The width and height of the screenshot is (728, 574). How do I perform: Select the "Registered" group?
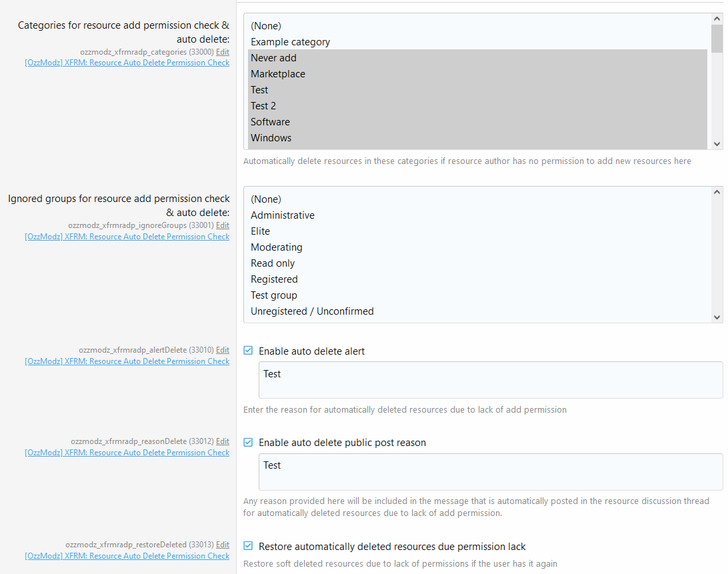[x=274, y=279]
